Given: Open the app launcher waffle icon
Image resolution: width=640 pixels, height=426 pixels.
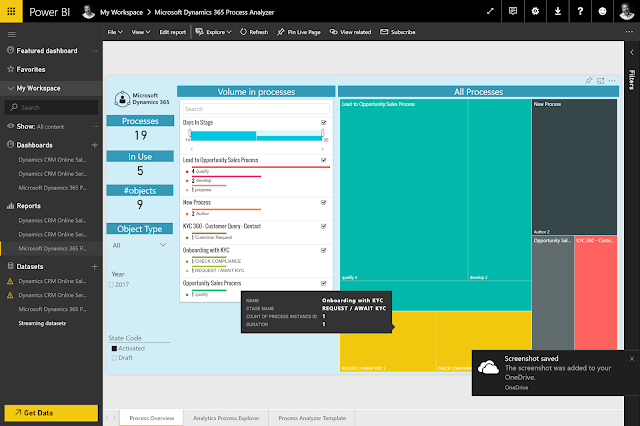Looking at the screenshot, I should click(11, 11).
